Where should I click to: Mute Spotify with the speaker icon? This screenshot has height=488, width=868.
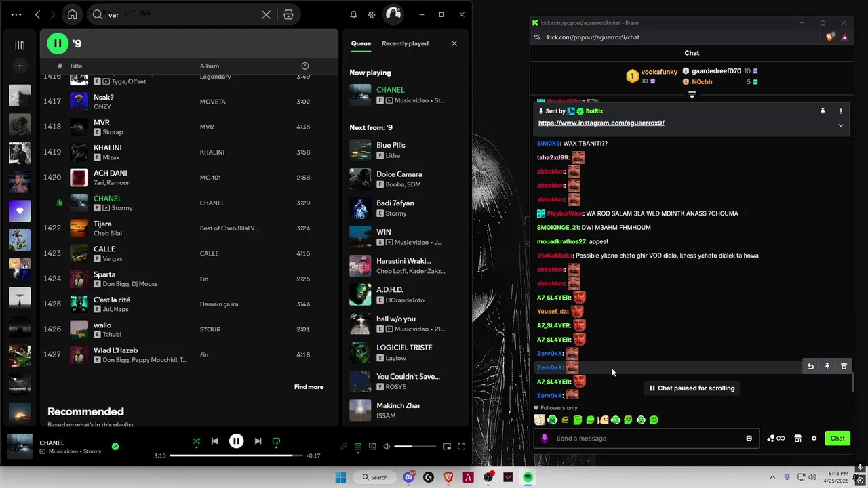tap(387, 447)
